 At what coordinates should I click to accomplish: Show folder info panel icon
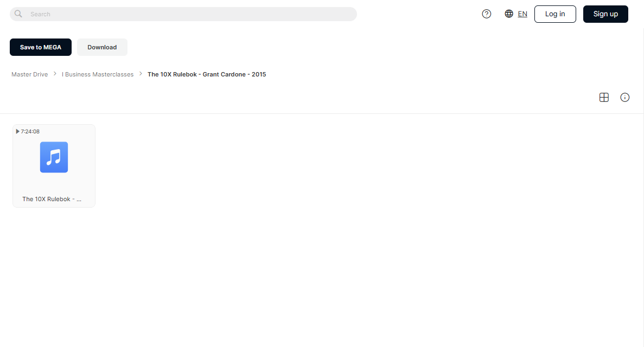[x=624, y=98]
